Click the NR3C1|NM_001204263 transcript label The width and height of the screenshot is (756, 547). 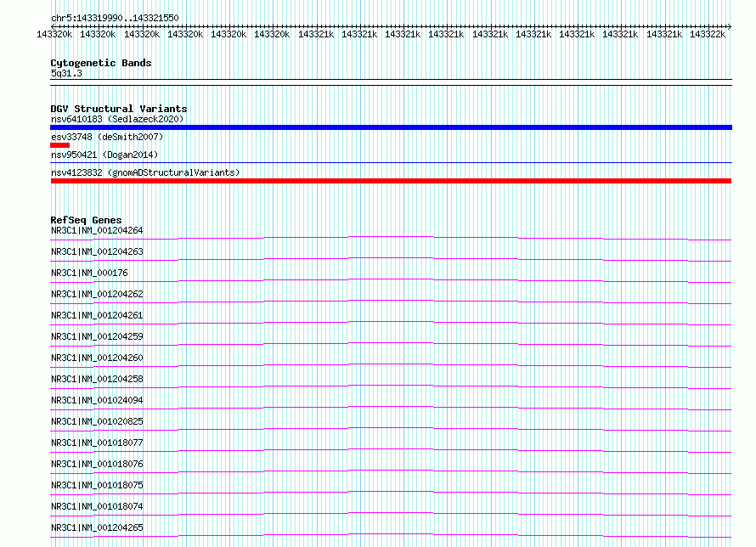tap(97, 251)
